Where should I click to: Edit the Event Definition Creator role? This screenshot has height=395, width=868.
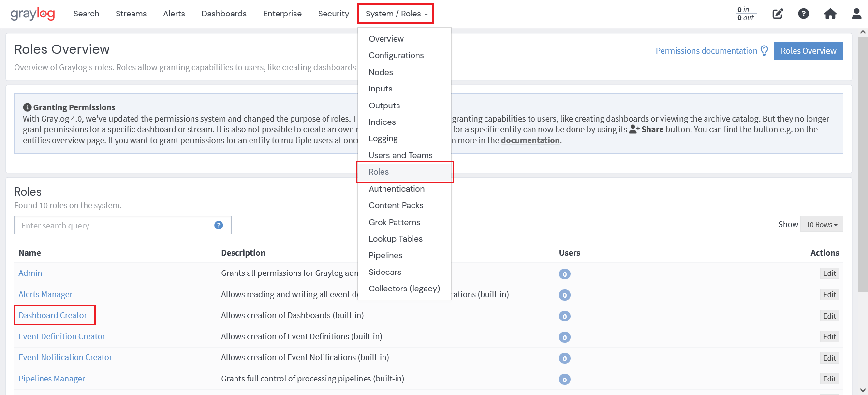[829, 337]
